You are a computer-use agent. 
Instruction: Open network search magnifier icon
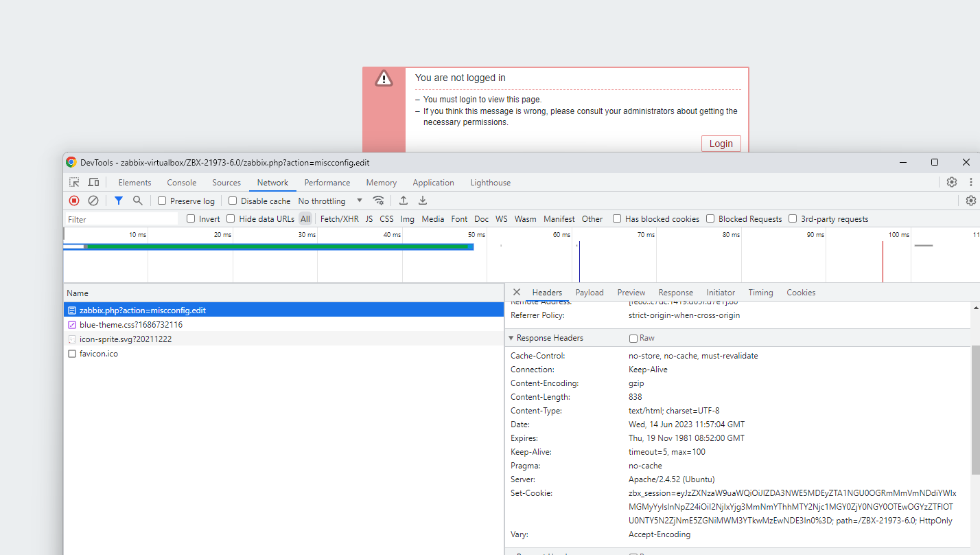pos(138,201)
